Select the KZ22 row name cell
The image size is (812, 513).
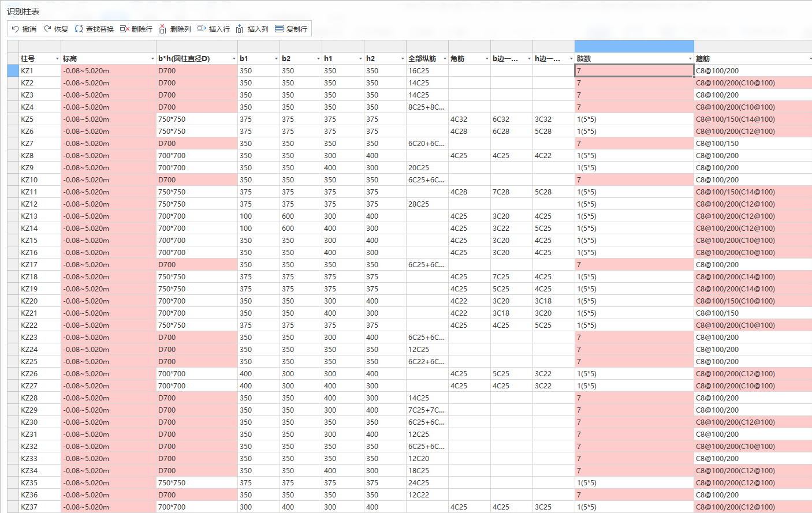click(x=40, y=325)
